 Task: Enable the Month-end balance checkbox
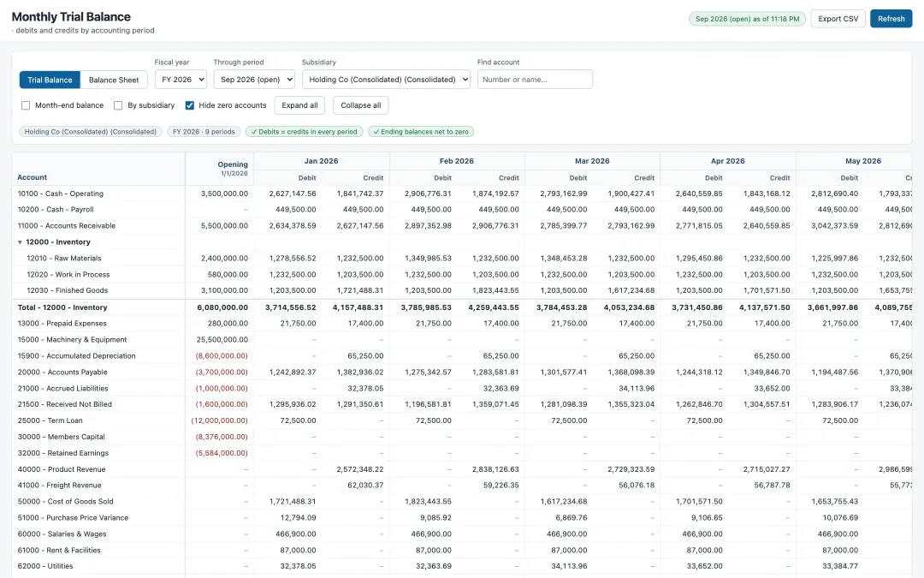[x=26, y=105]
